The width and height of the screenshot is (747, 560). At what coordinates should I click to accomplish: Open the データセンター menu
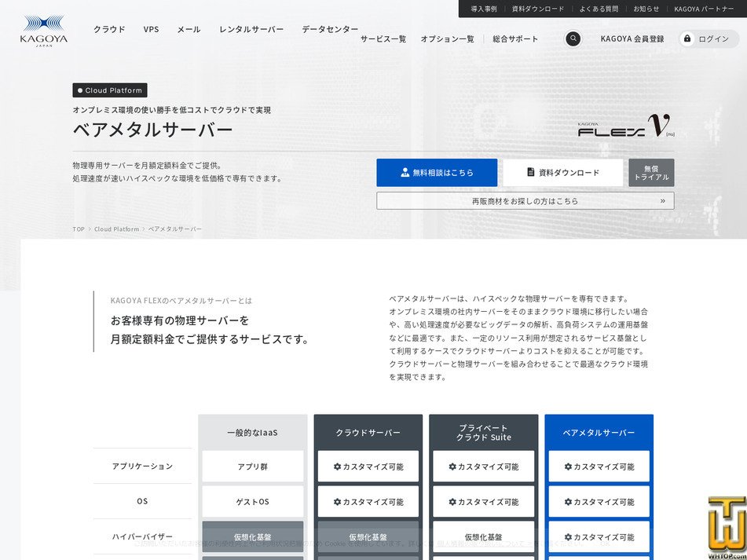[330, 29]
